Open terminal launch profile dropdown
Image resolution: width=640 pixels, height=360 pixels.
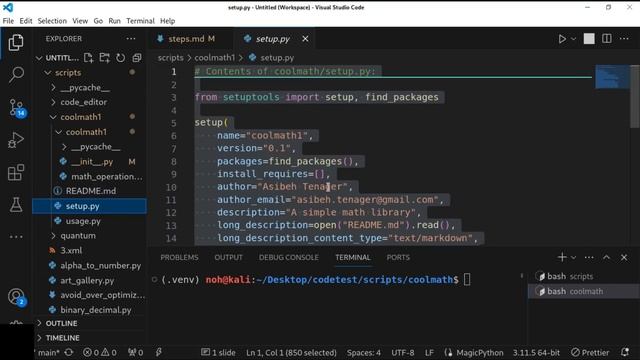coord(573,258)
